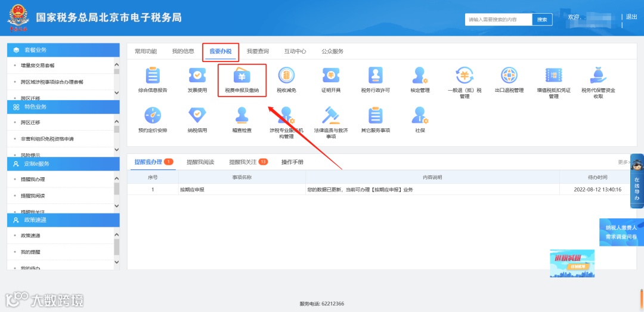Select 提醒我阅读 tab in reminders
The height and width of the screenshot is (312, 644).
tap(200, 162)
